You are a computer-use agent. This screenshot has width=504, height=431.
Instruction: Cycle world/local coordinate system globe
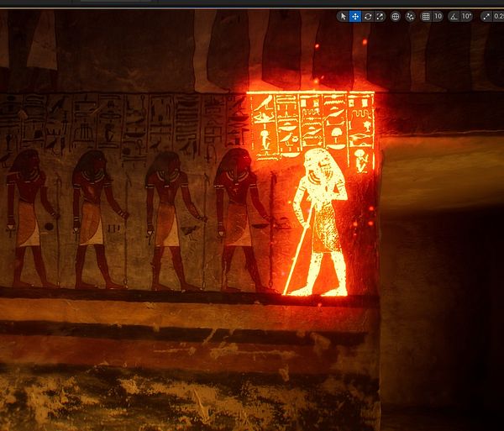pyautogui.click(x=396, y=17)
